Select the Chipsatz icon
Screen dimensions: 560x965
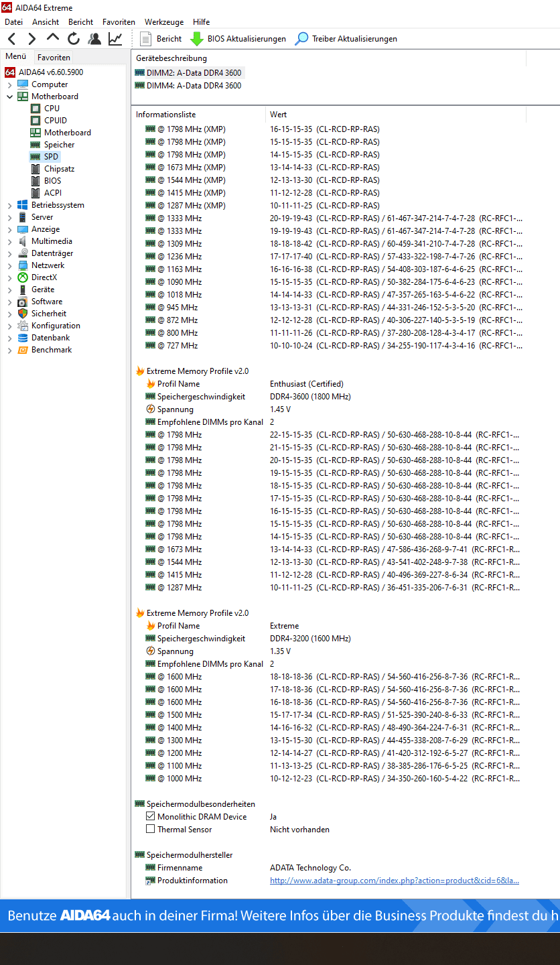36,169
